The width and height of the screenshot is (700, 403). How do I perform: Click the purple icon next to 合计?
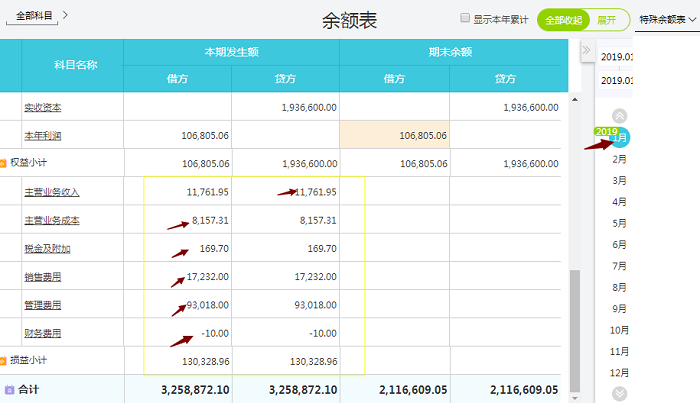coord(9,389)
